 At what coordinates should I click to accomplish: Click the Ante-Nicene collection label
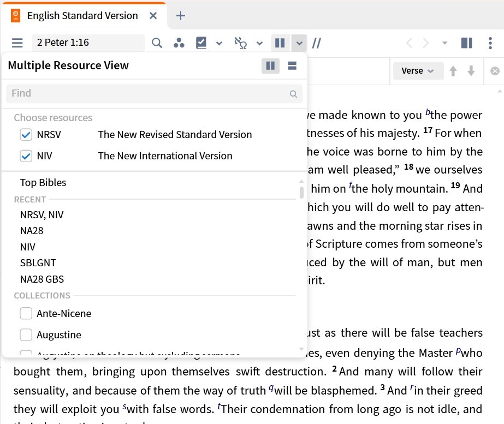64,314
